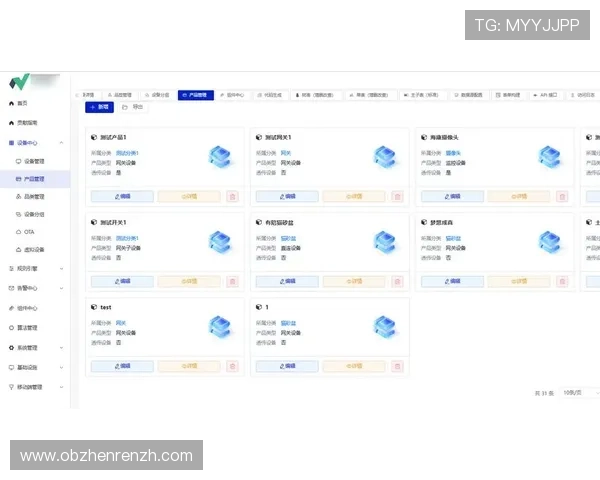Click the cube icon beside 测试产品1 title
The image size is (600, 480).
tap(94, 137)
